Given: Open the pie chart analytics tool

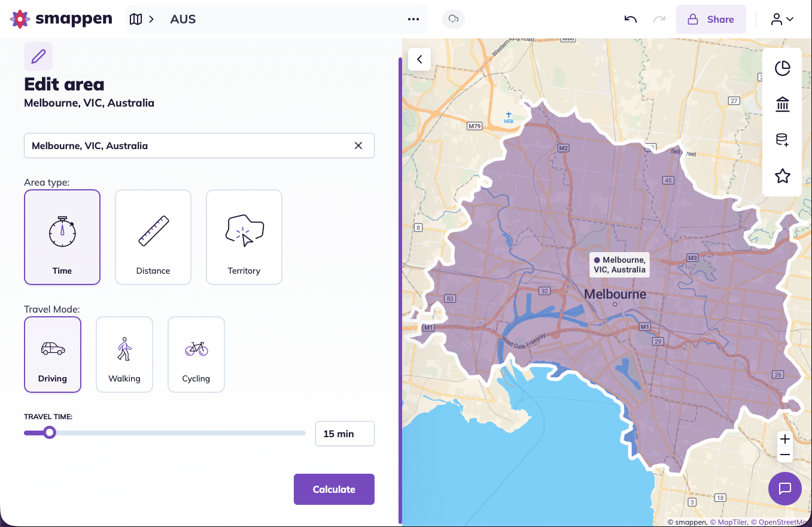Looking at the screenshot, I should [x=782, y=69].
